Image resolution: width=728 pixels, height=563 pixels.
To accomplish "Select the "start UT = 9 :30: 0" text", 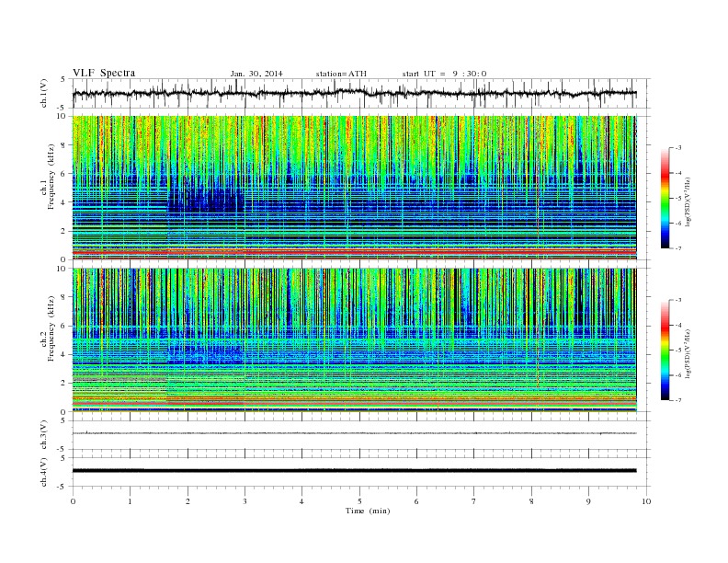I will pos(444,74).
